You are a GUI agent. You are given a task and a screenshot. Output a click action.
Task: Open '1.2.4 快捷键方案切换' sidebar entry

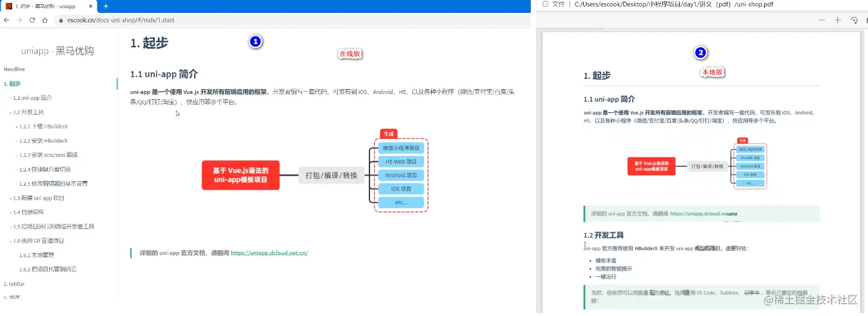coord(43,169)
